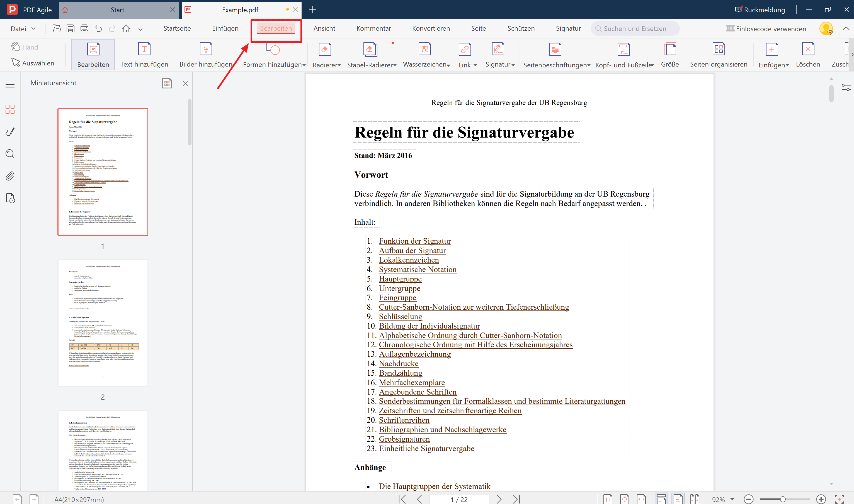Redo the last undone action
The image size is (854, 504).
pos(112,28)
